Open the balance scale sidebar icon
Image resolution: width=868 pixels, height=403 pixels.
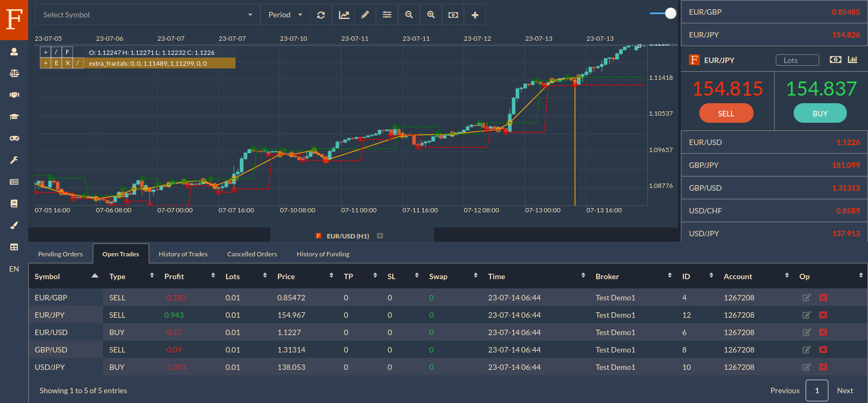click(14, 73)
